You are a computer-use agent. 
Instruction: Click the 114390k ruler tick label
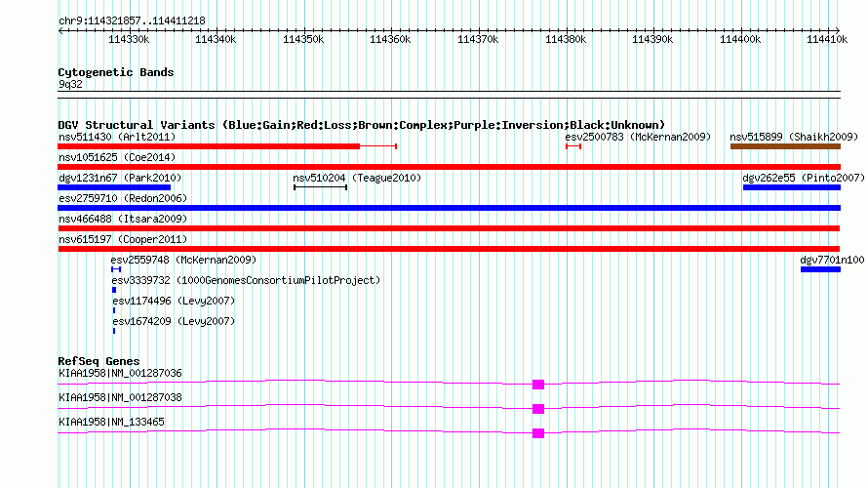tap(652, 39)
